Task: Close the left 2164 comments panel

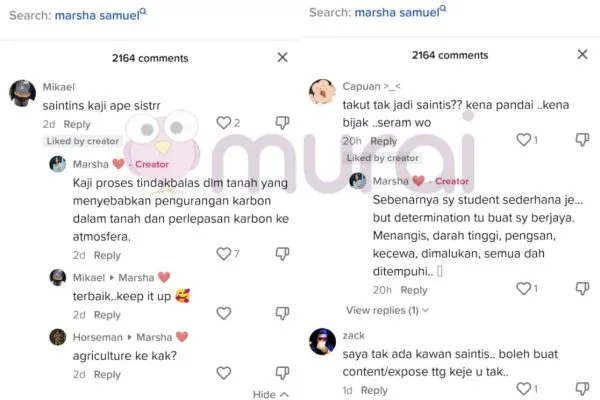Action: click(x=282, y=57)
